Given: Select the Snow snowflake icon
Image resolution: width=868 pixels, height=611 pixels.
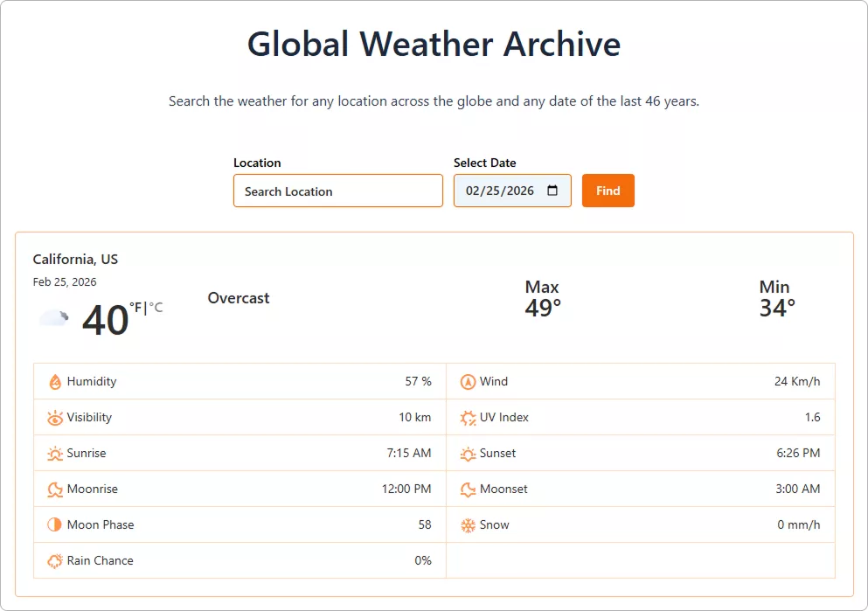Looking at the screenshot, I should click(466, 524).
